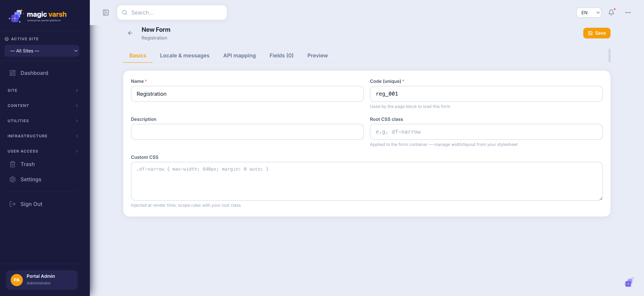Collapse the sidebar with the panel icon
Image resolution: width=644 pixels, height=296 pixels.
tap(106, 13)
